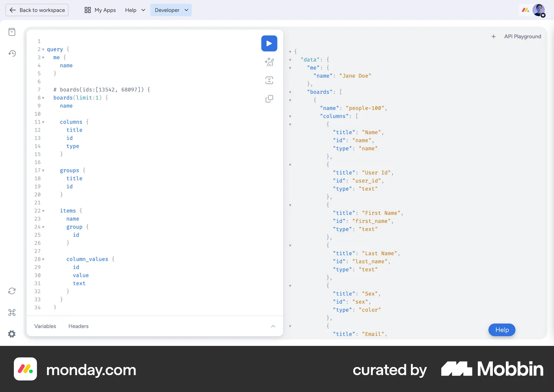Fold the columns block in the editor
The height and width of the screenshot is (392, 554).
pyautogui.click(x=43, y=122)
